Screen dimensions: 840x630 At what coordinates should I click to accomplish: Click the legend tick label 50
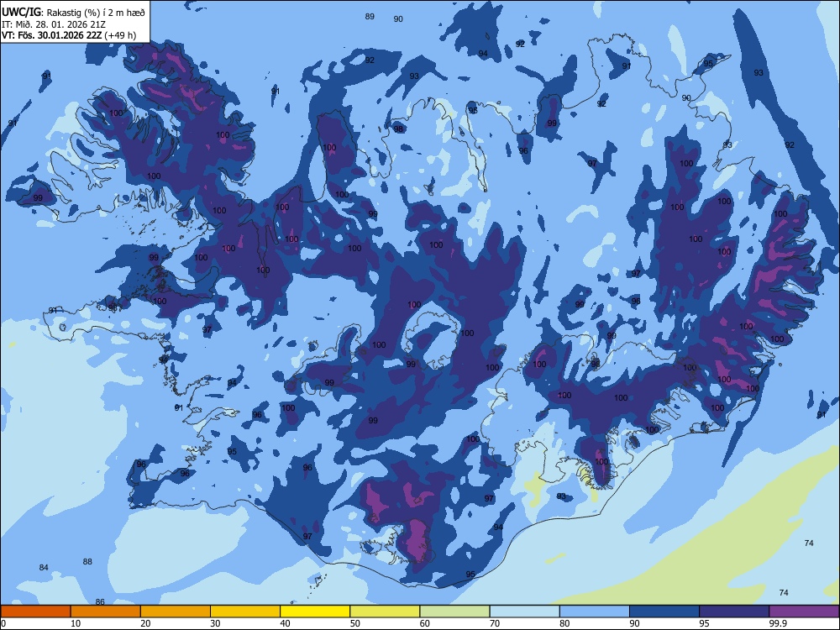pos(355,623)
